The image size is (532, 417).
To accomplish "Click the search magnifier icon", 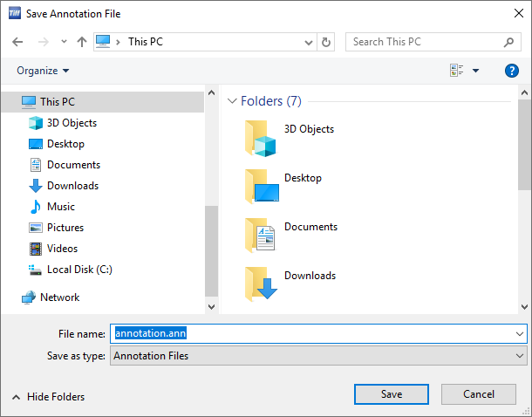I will click(508, 42).
